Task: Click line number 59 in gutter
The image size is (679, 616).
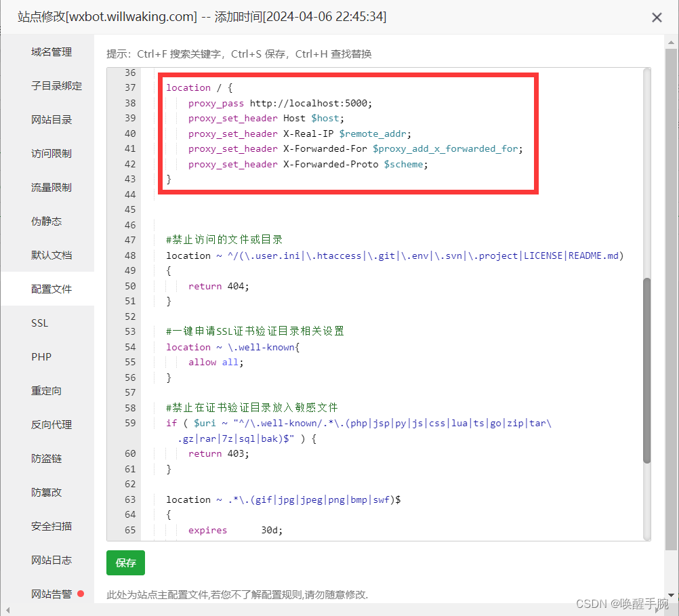Action: click(x=130, y=423)
